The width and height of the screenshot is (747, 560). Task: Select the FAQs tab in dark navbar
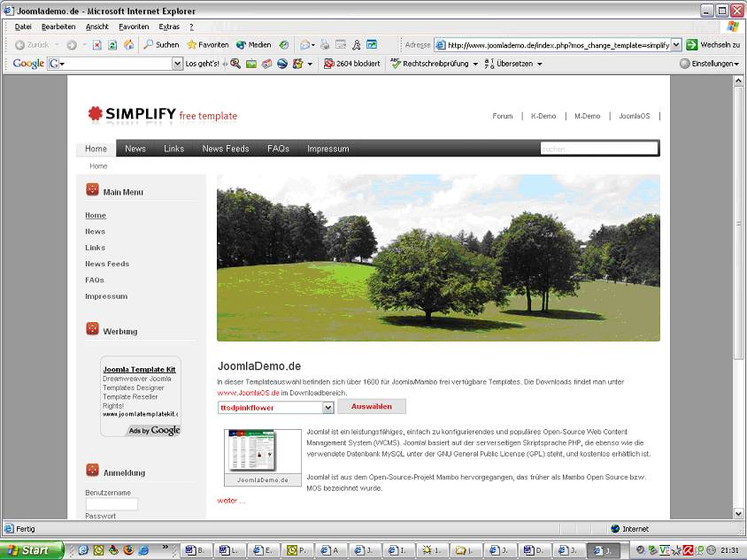tap(278, 149)
